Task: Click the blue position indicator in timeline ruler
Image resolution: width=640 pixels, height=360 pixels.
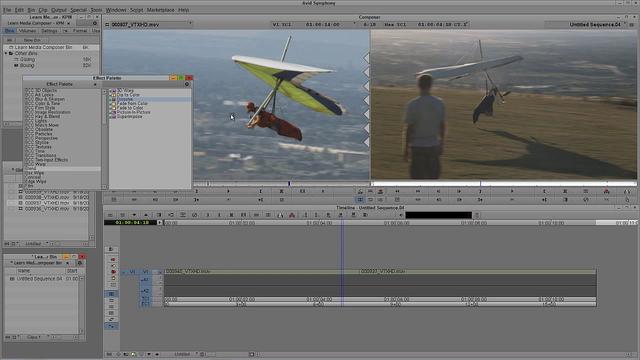Action: pos(342,223)
